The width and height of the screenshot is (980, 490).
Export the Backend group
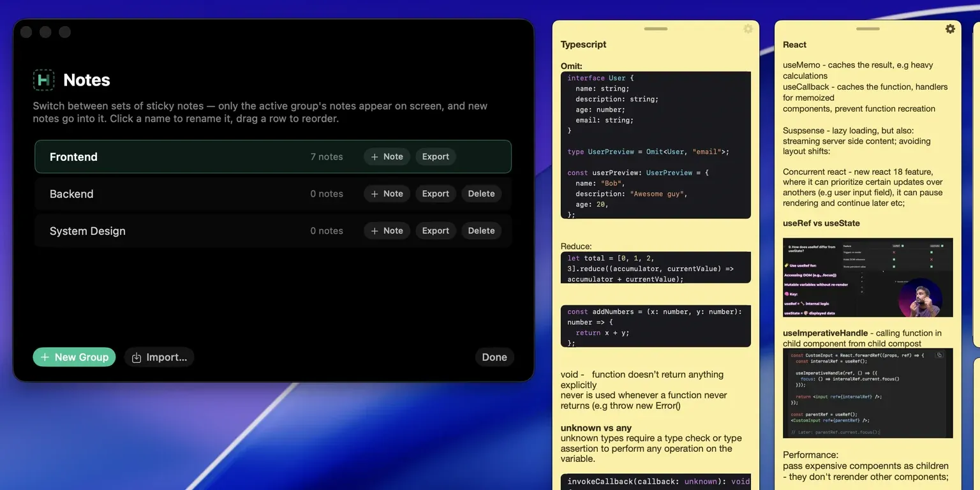[x=436, y=194]
